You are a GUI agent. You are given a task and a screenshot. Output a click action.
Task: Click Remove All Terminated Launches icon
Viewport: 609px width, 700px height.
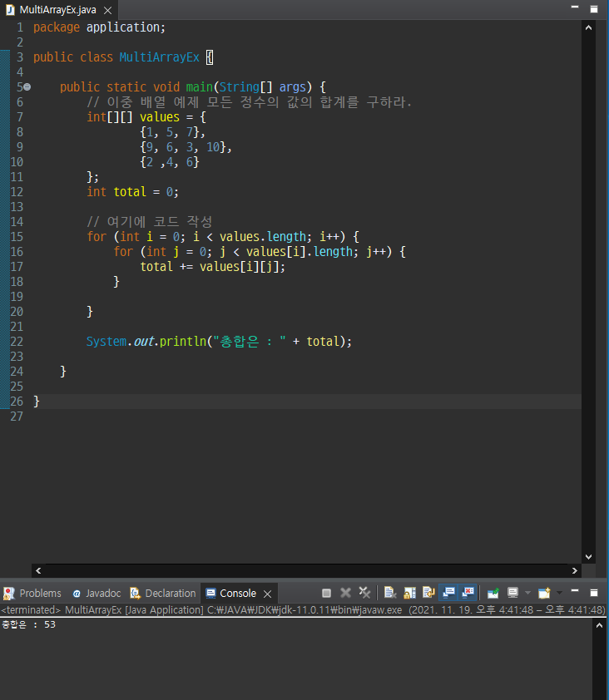tap(364, 593)
